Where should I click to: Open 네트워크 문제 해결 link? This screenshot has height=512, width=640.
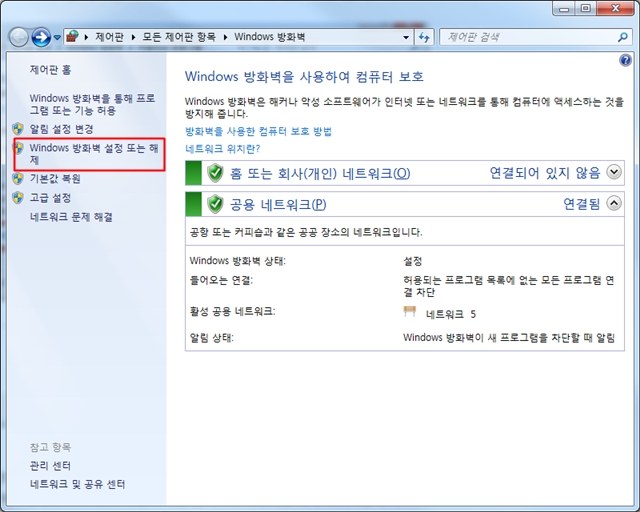tap(71, 217)
